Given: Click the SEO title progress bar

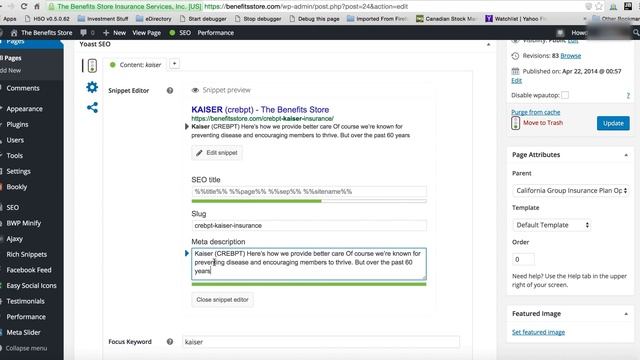Looking at the screenshot, I should (309, 201).
